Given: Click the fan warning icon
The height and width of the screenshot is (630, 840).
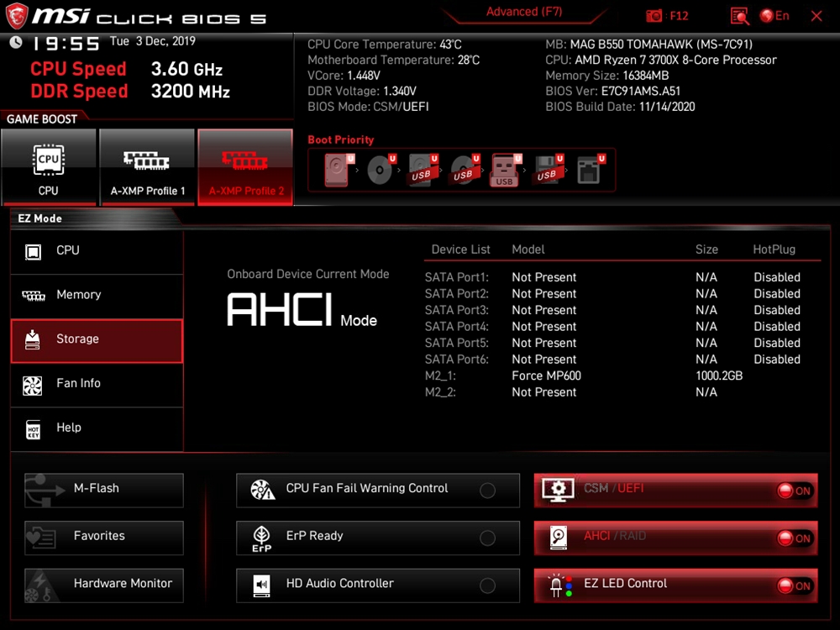Looking at the screenshot, I should (x=262, y=489).
